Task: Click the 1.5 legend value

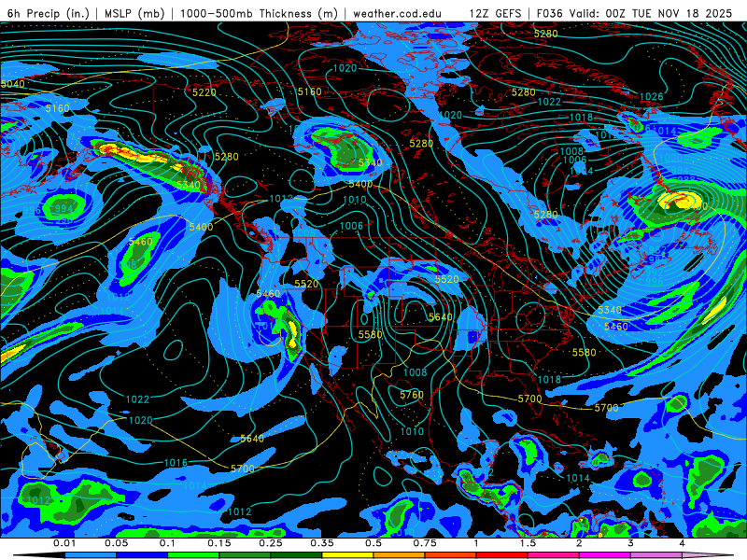Action: click(528, 543)
